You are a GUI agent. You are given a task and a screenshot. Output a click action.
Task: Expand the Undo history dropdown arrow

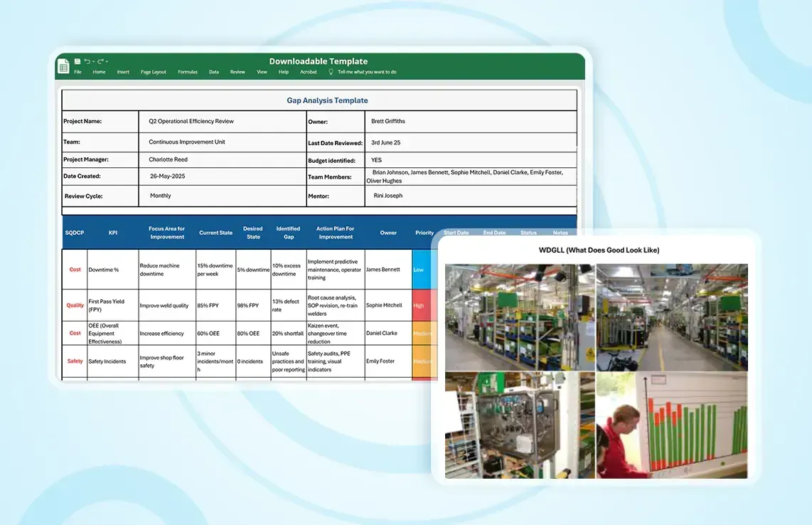[93, 63]
